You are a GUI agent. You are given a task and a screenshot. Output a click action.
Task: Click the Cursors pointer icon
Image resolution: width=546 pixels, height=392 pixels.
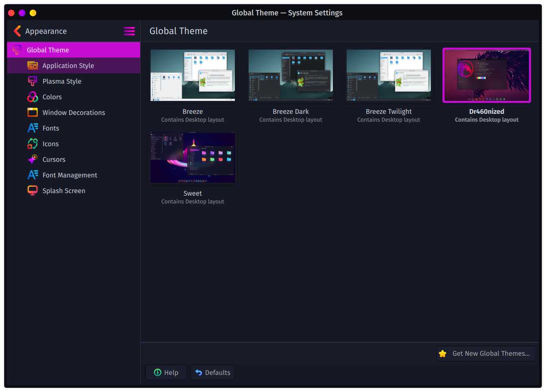(x=33, y=159)
